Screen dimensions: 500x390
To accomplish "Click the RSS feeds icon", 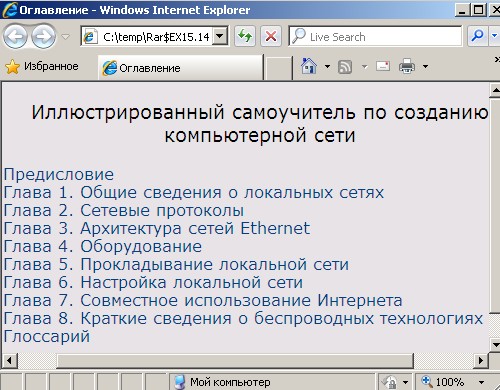I will (345, 67).
